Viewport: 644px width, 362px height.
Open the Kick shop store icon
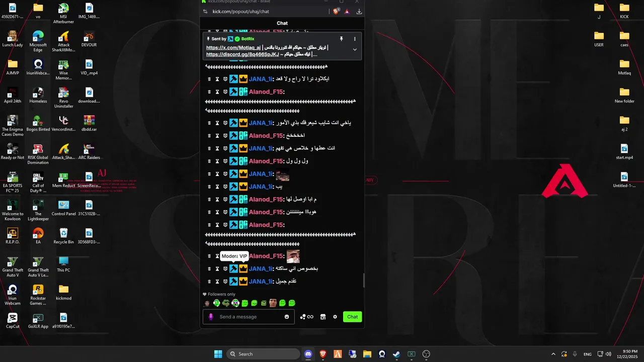point(323,317)
